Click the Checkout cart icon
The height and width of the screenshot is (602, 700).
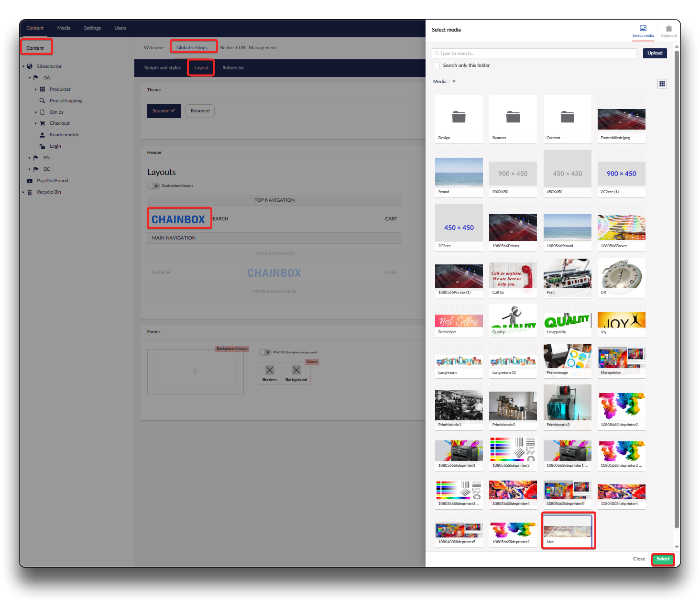point(42,123)
